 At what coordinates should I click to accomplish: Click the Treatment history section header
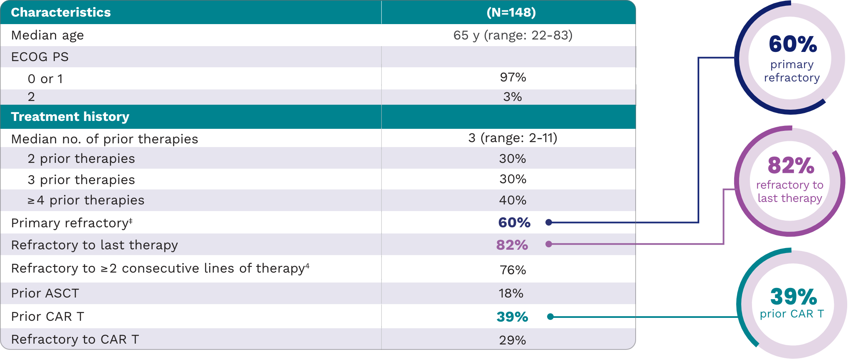[70, 117]
